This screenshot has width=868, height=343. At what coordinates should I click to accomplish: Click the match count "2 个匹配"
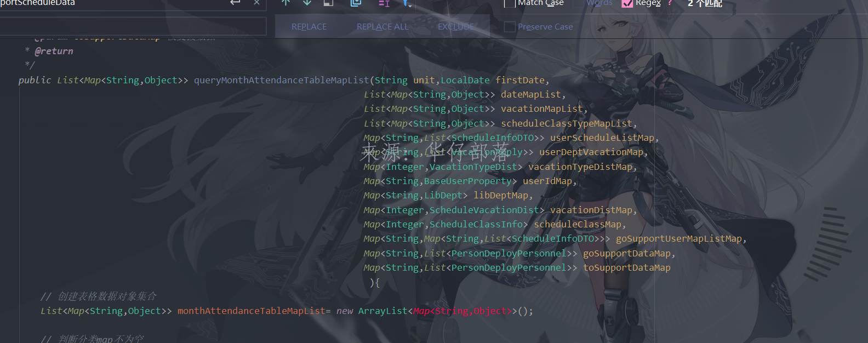(705, 3)
